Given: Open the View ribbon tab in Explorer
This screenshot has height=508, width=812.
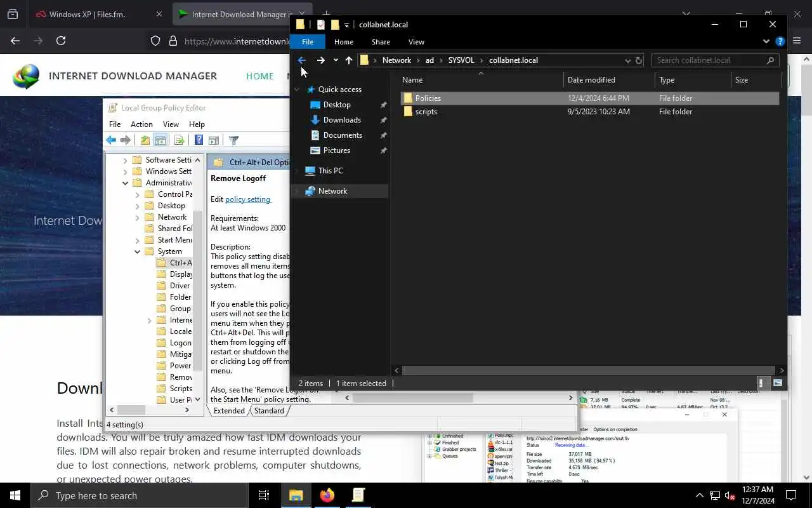Looking at the screenshot, I should [416, 42].
